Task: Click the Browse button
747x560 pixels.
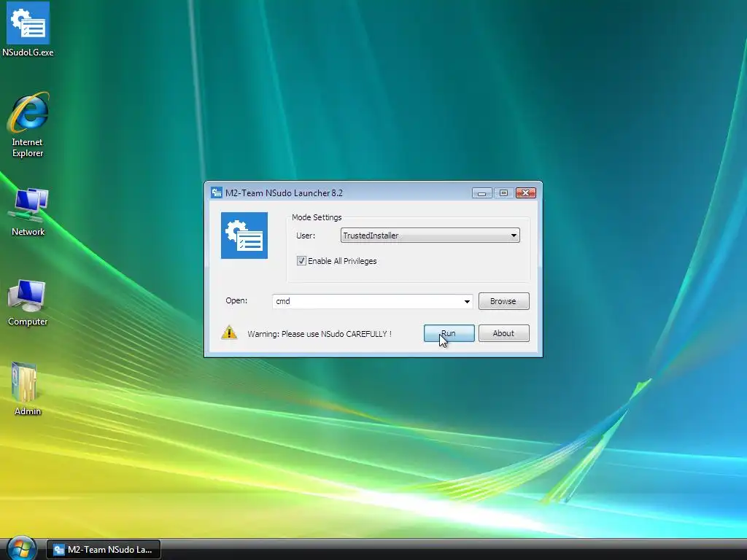Action: pyautogui.click(x=503, y=301)
